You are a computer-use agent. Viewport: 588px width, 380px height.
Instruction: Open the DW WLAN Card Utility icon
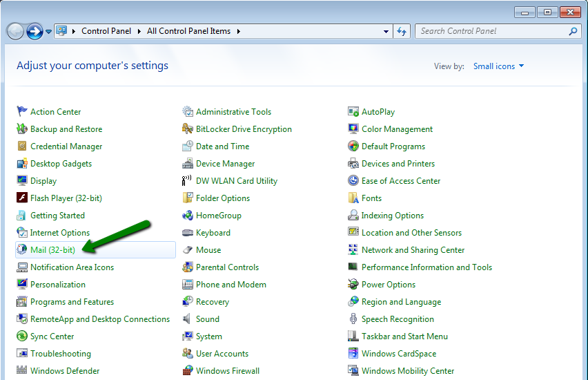(x=187, y=180)
